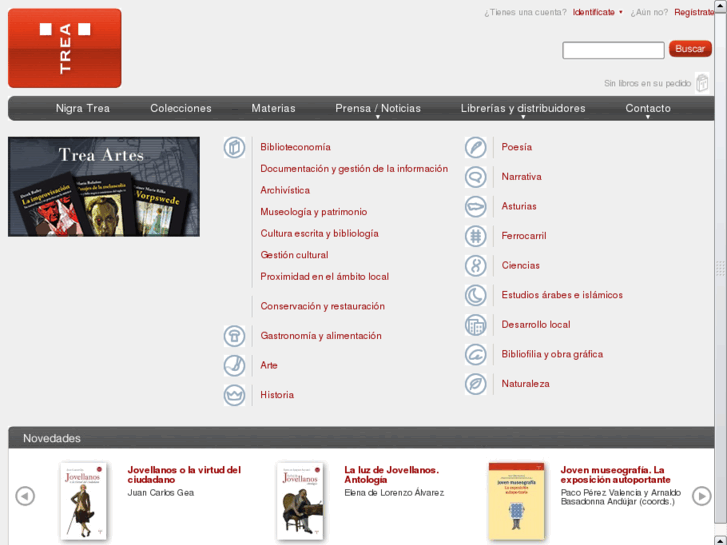Open the Naturaleza subject link
This screenshot has height=545, width=727.
coord(525,384)
